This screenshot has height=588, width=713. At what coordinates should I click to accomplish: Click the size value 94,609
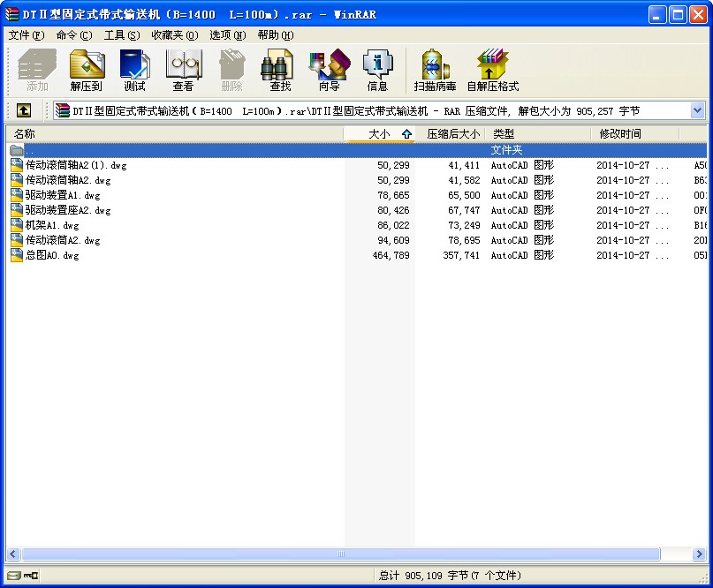point(393,240)
